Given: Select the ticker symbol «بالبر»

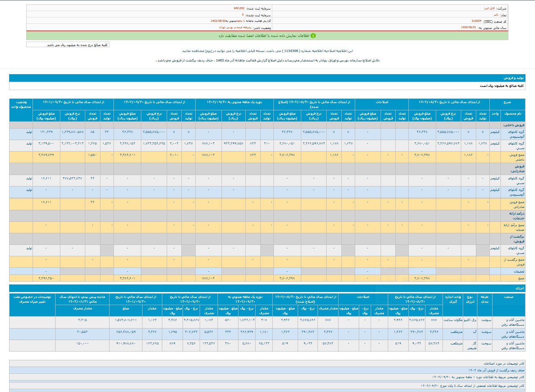Looking at the screenshot, I should 496,15.
